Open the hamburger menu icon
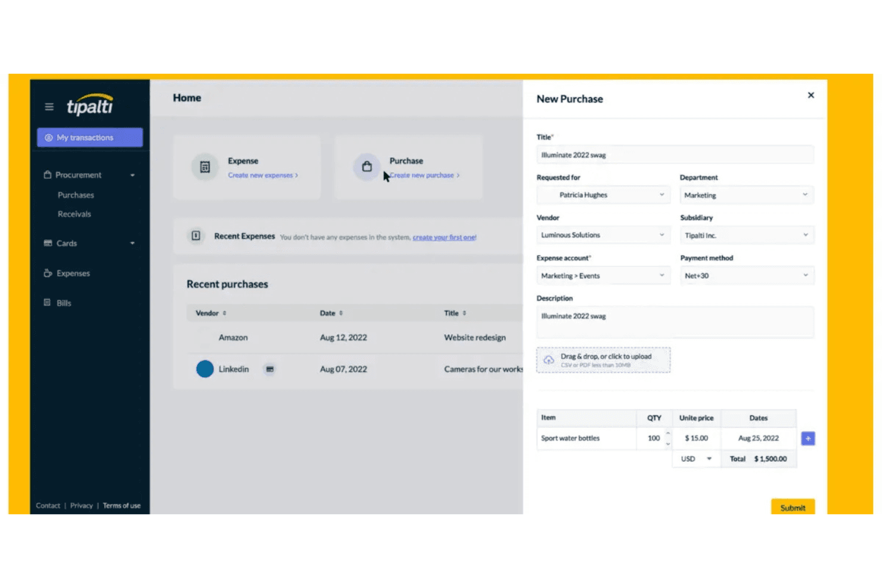The height and width of the screenshot is (588, 882). [49, 107]
